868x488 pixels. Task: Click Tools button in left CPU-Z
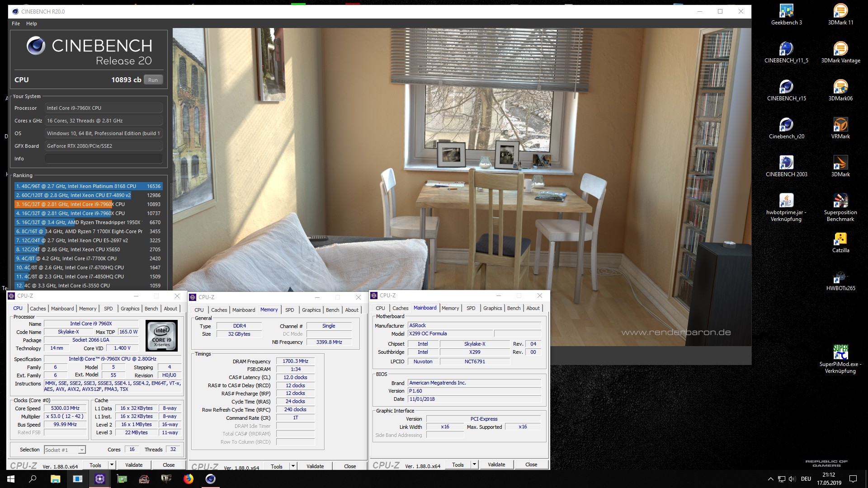[x=95, y=465]
